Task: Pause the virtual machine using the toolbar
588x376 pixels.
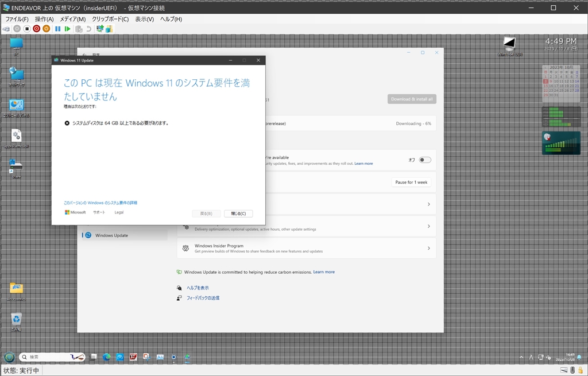Action: point(58,29)
